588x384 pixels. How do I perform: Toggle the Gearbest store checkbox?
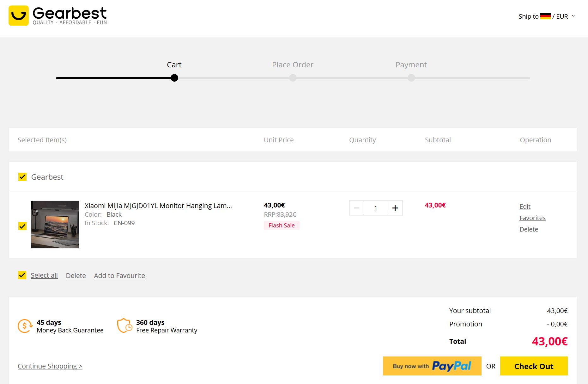pyautogui.click(x=22, y=177)
